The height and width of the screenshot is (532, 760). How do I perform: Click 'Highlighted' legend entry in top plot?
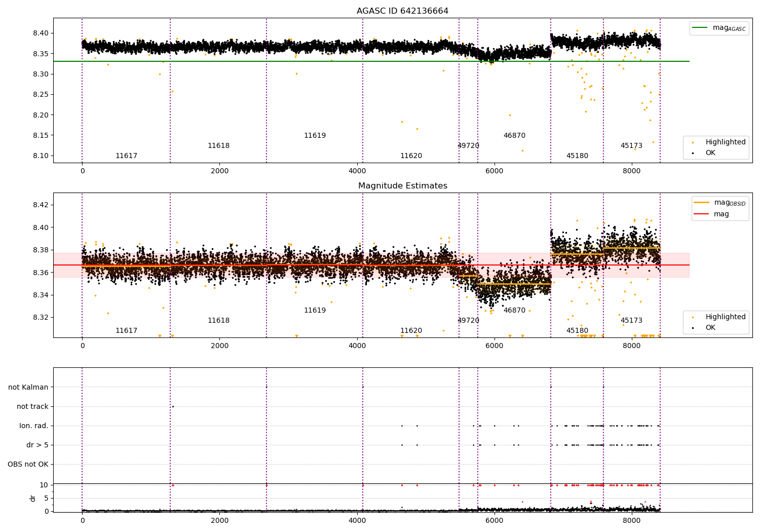click(726, 142)
